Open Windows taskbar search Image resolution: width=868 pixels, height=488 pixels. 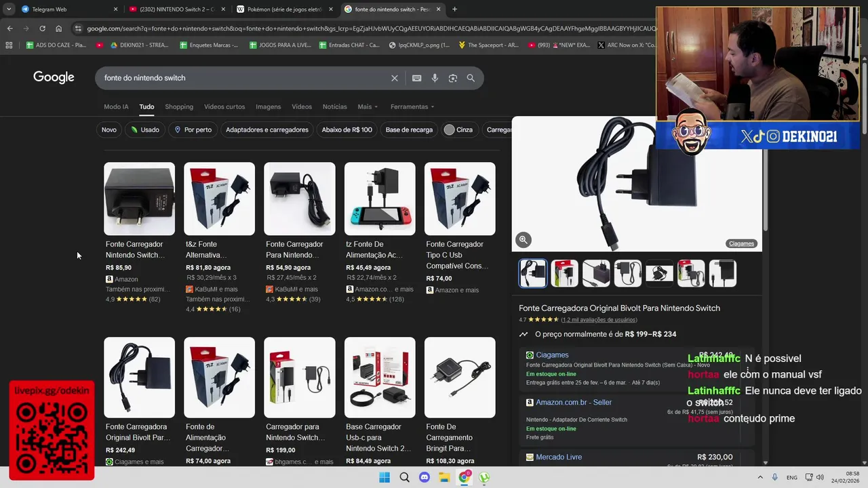(x=405, y=477)
